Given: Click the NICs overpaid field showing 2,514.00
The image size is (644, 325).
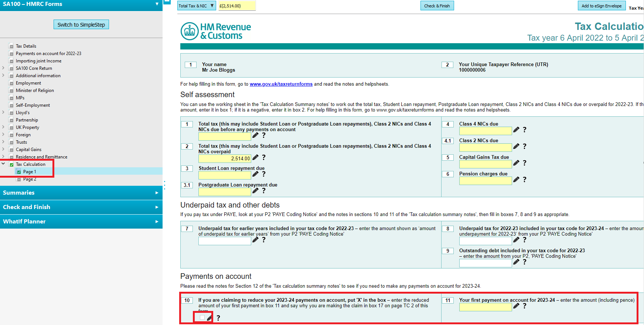Looking at the screenshot, I should click(225, 158).
